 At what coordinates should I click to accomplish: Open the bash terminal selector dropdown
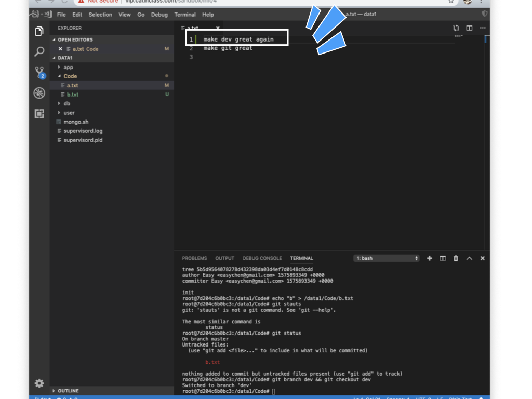(x=387, y=258)
